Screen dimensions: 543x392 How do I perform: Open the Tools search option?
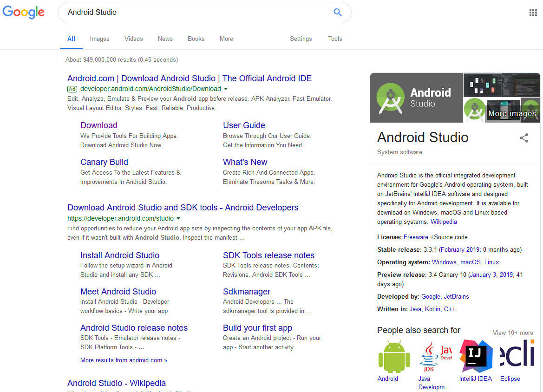click(x=335, y=39)
